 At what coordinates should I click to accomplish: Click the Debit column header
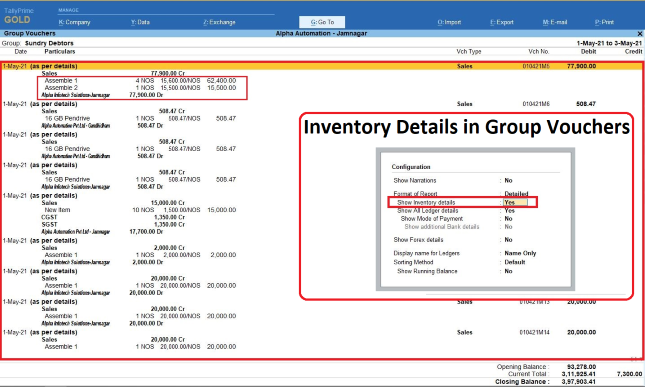pos(588,51)
